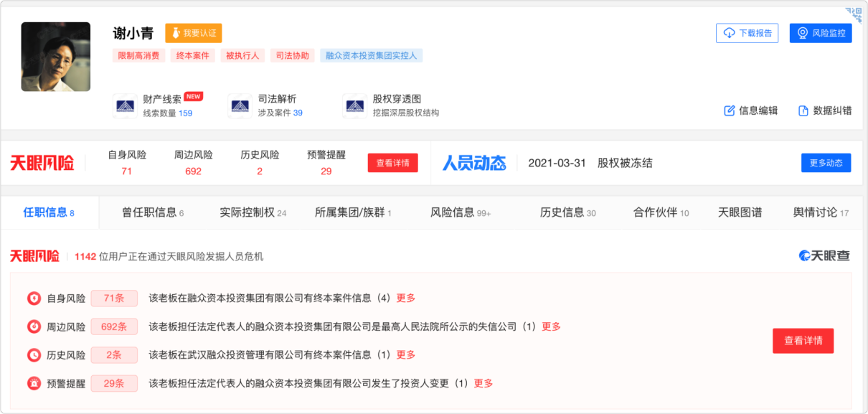Open the 涉及案件 39 link
Screen dimensions: 868x414
click(280, 113)
